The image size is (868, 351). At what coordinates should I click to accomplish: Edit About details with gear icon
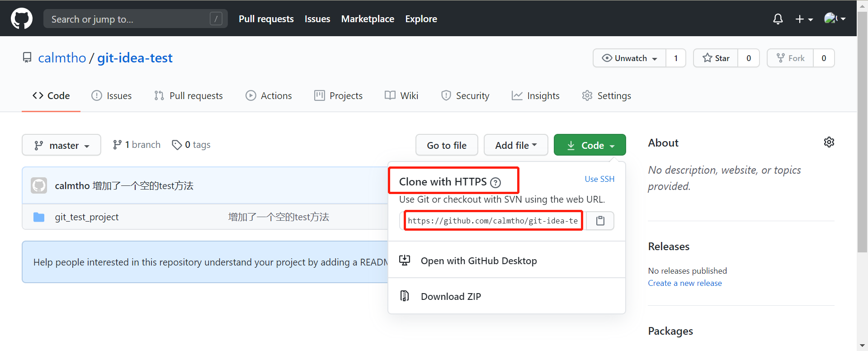pyautogui.click(x=829, y=142)
